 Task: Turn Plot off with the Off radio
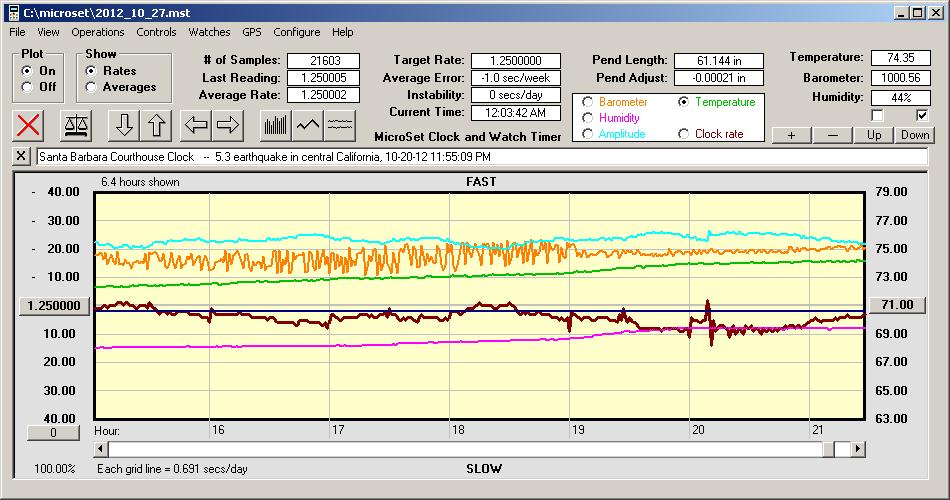point(27,87)
